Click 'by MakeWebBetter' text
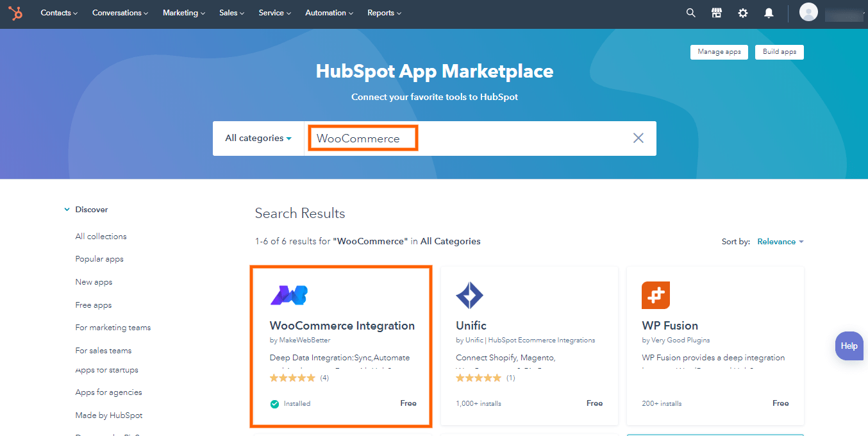This screenshot has width=868, height=436. 300,340
